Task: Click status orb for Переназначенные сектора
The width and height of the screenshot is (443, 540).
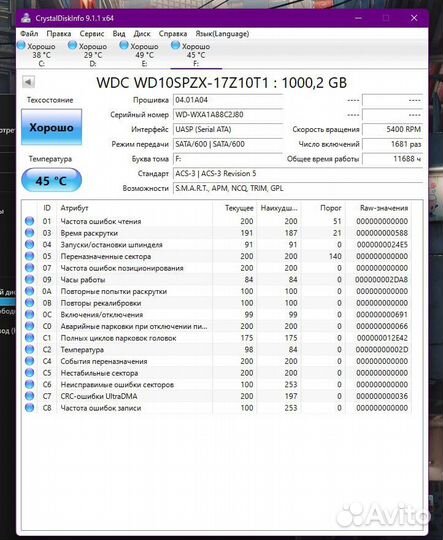Action: coord(30,256)
